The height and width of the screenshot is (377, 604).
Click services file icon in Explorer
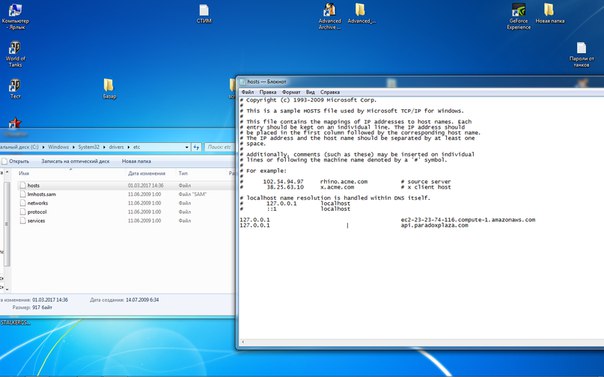click(23, 221)
